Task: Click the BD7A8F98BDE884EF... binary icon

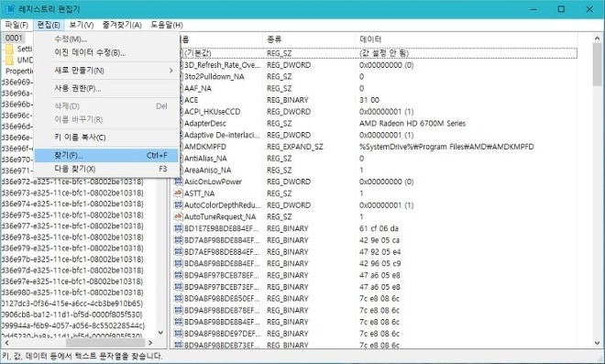Action: [x=178, y=239]
